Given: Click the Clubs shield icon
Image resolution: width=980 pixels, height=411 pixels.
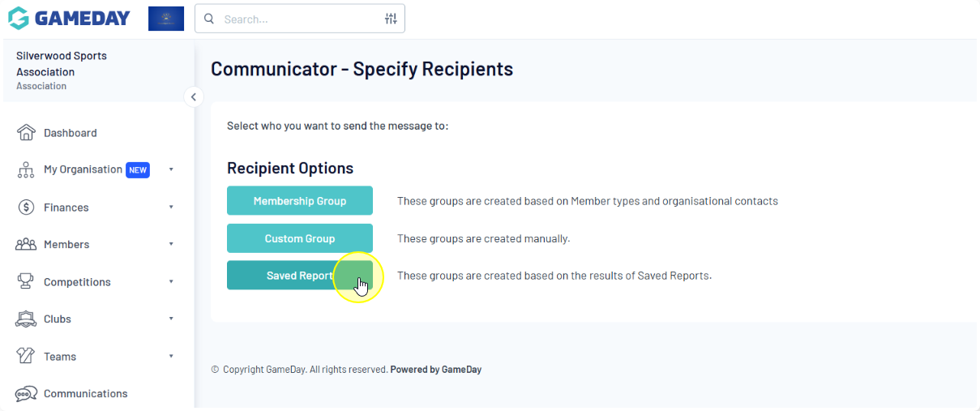Looking at the screenshot, I should pos(27,319).
